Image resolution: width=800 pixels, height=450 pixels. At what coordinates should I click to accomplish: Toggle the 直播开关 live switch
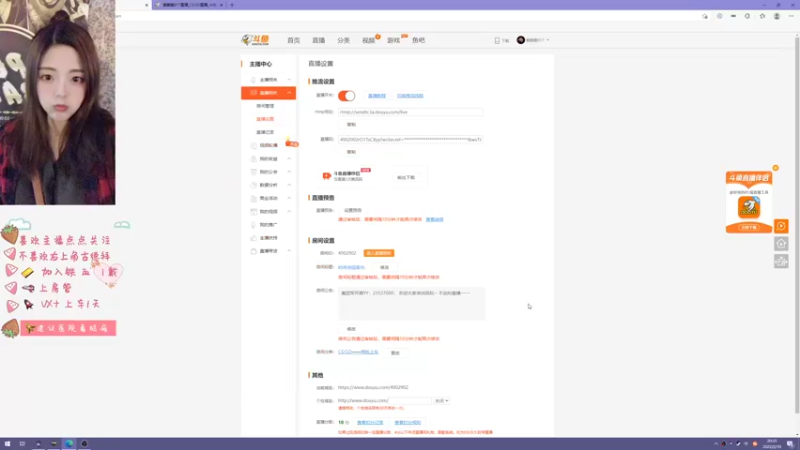(346, 95)
